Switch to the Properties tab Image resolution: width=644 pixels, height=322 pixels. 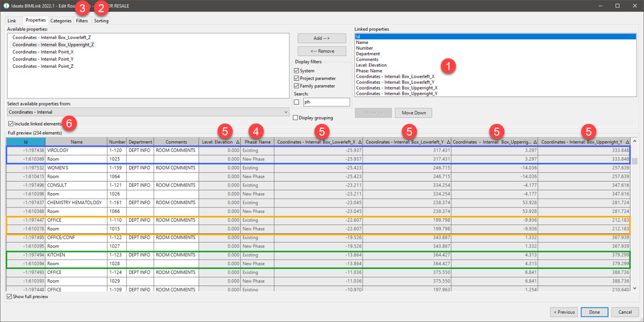(36, 20)
